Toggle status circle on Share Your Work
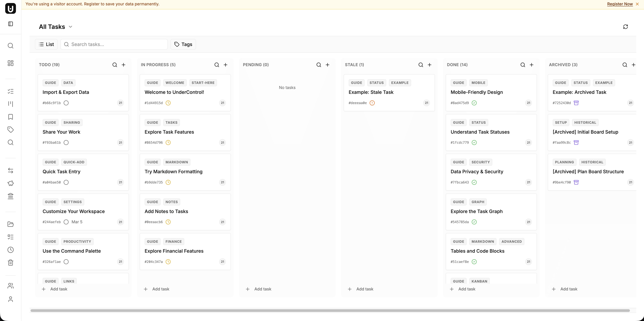Image resolution: width=644 pixels, height=321 pixels. 66,143
